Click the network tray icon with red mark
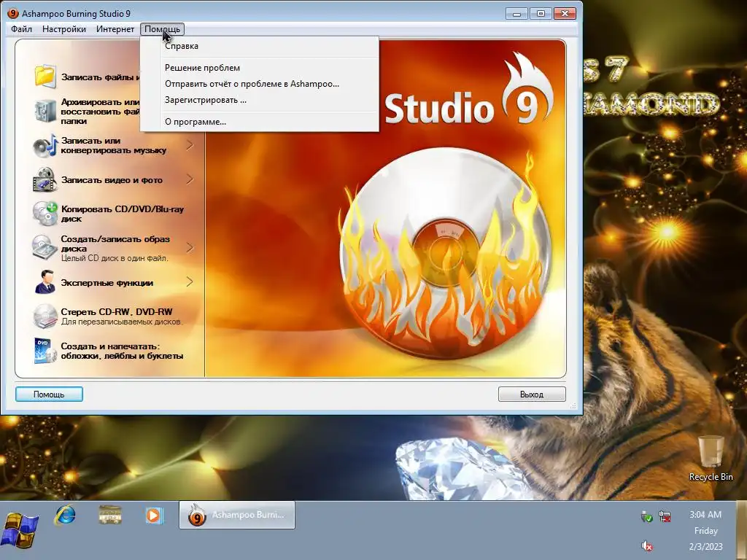747x560 pixels. tap(665, 516)
